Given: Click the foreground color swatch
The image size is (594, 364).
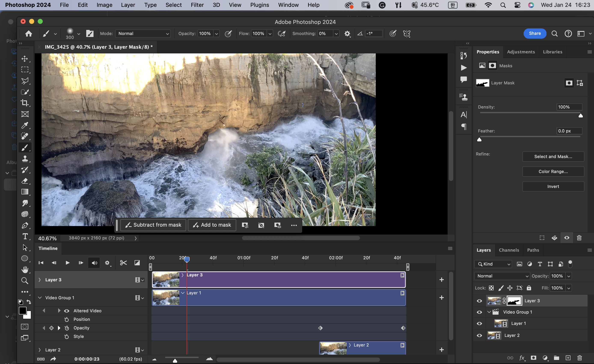Looking at the screenshot, I should (22, 311).
